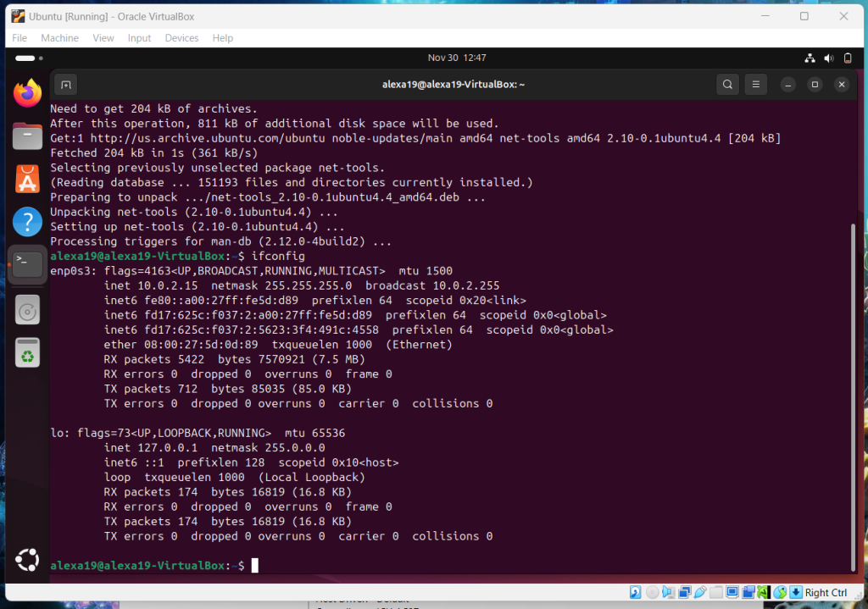Open the Files manager in dock

pyautogui.click(x=28, y=136)
